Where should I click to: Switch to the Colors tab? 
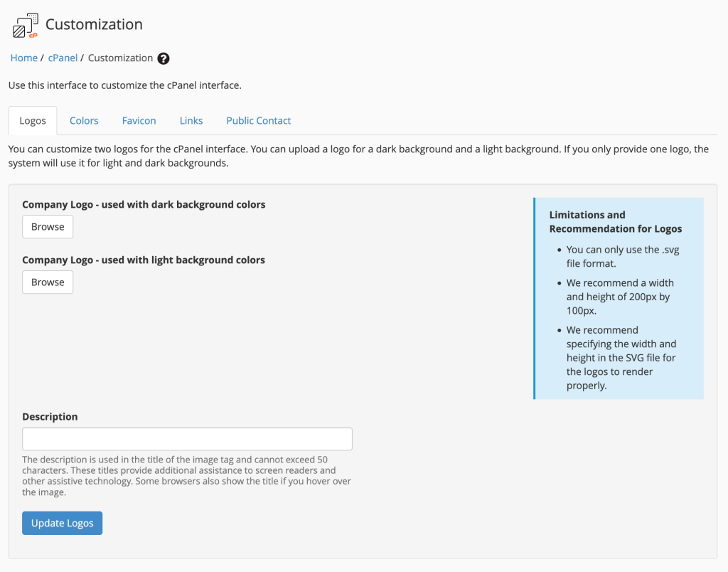click(83, 120)
